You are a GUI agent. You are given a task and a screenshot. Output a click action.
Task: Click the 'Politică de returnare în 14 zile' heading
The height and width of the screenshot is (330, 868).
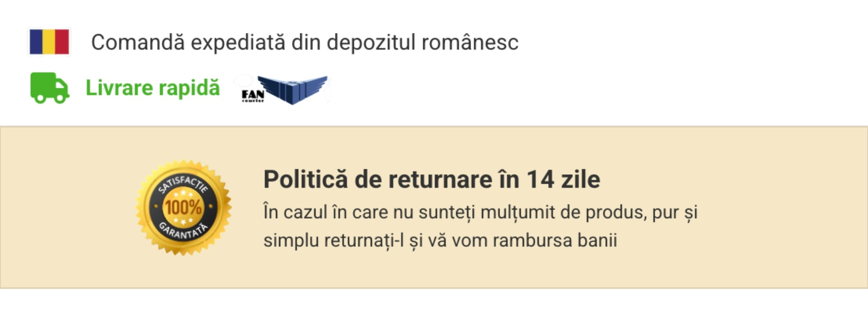(432, 179)
